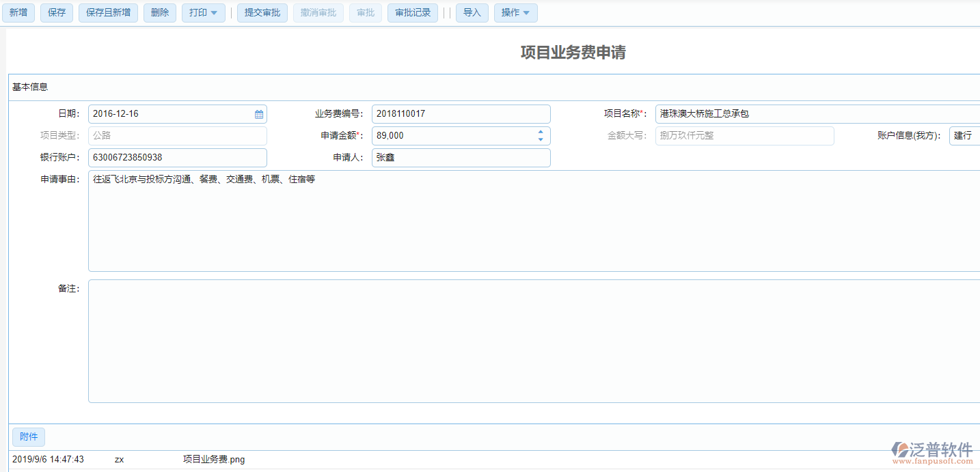980x472 pixels.
Task: Click the 保存且新增 save and new button
Action: (x=108, y=12)
